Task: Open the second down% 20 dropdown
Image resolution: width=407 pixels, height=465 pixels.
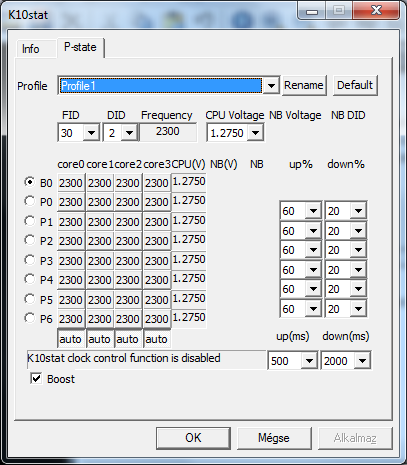Action: coord(358,230)
